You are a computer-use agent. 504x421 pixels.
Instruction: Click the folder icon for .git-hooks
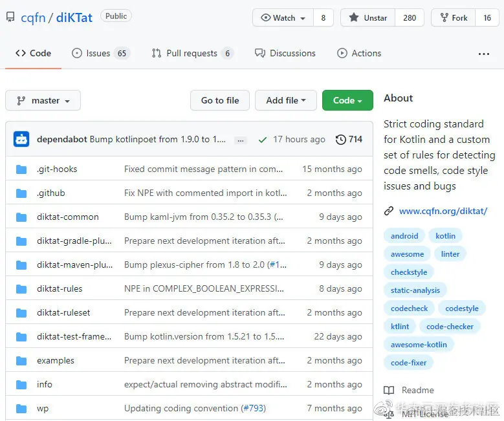coord(21,169)
